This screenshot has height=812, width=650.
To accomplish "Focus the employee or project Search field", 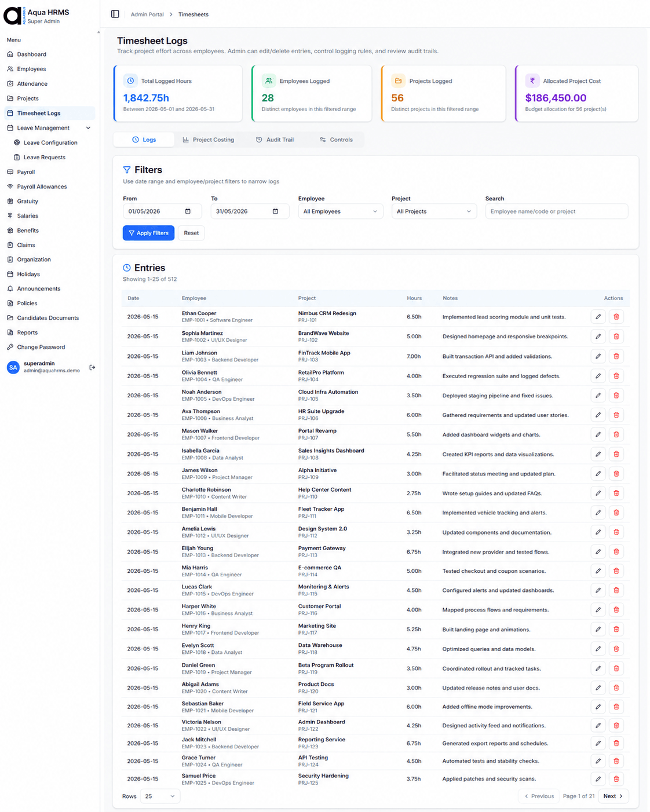I will (557, 211).
